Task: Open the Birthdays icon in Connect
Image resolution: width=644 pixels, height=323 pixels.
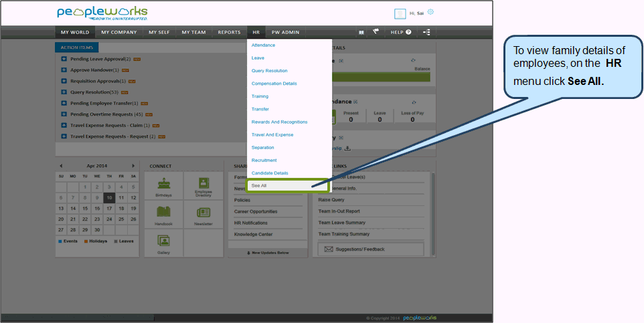Action: [x=163, y=186]
